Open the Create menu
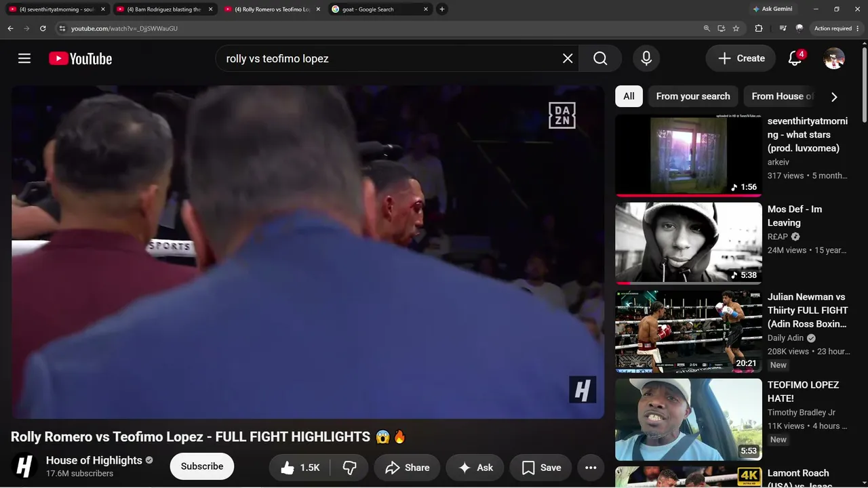 [x=741, y=58]
